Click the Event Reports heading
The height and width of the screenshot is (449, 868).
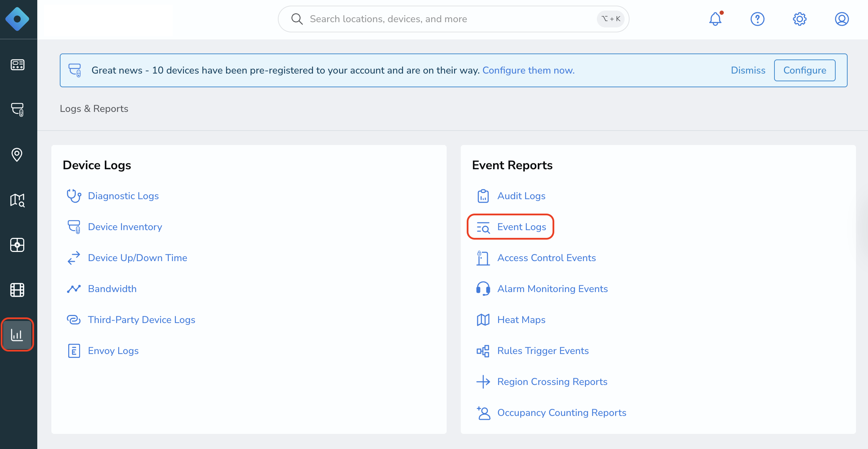pos(512,165)
